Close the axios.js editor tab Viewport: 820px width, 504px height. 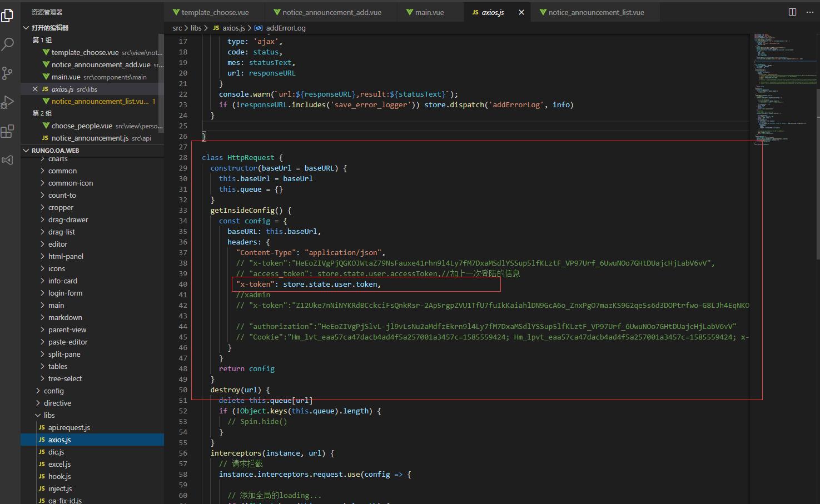521,12
